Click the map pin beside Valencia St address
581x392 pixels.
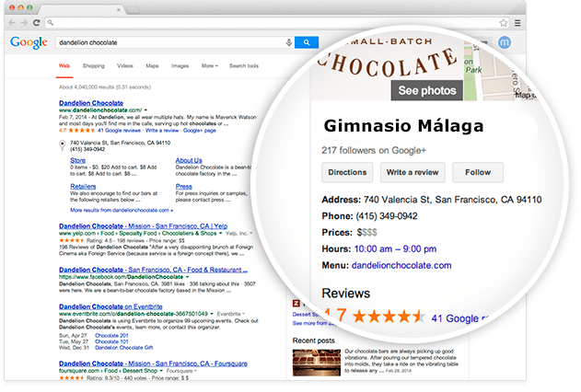(x=63, y=145)
